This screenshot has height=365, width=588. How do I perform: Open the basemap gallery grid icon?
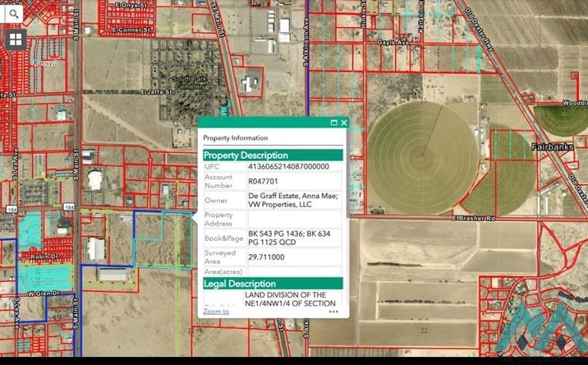[x=16, y=39]
